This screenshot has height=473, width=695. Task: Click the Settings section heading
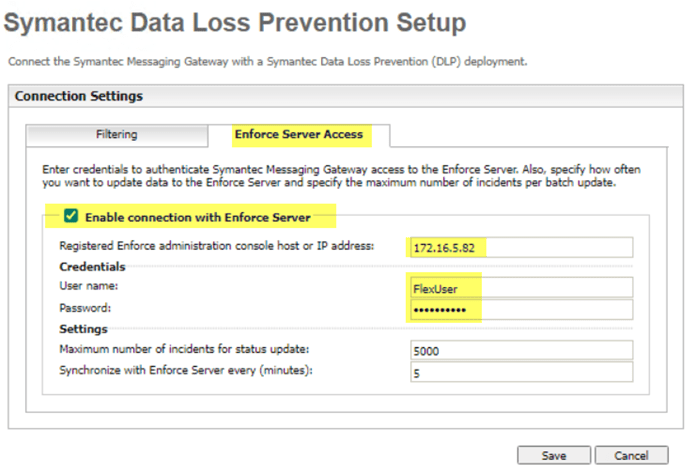(x=83, y=329)
